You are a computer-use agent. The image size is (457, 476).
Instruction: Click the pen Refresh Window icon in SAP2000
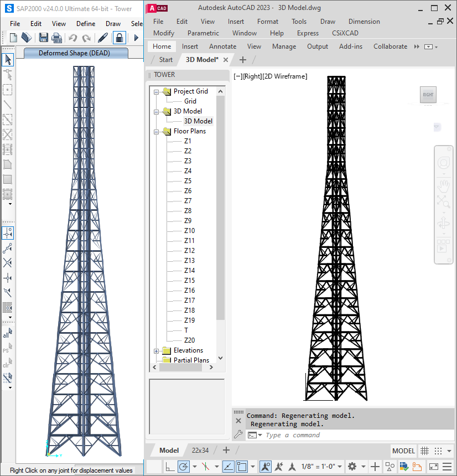pyautogui.click(x=103, y=38)
